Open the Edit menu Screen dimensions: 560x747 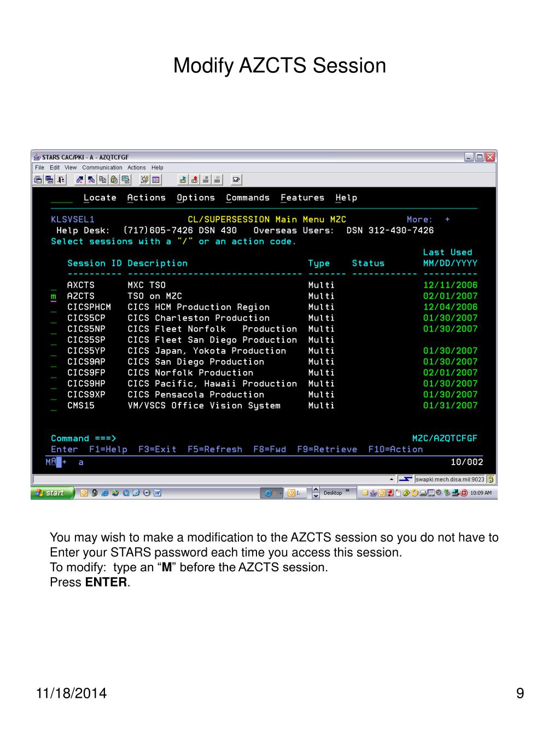click(55, 167)
